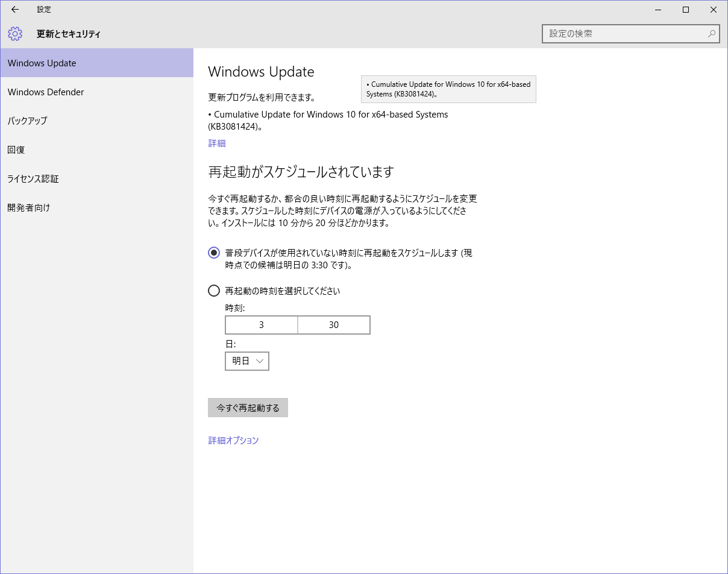Focus the 設定の検索 search box
The image size is (728, 574).
click(631, 34)
